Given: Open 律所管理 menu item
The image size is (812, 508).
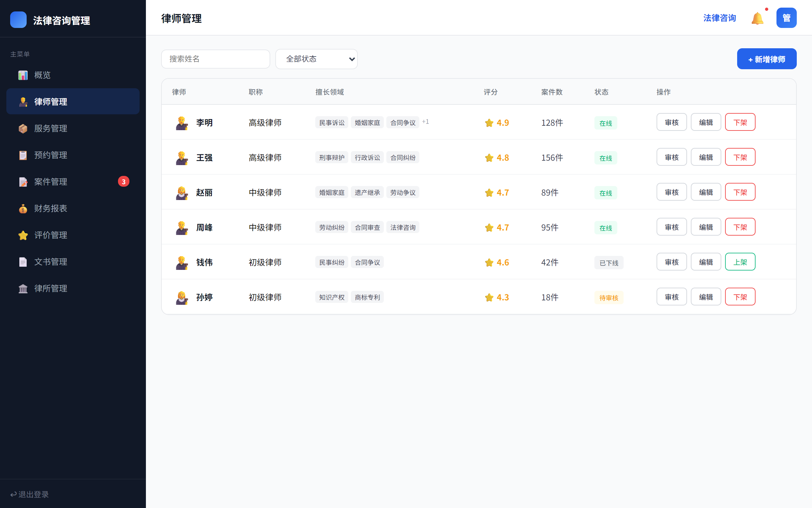Looking at the screenshot, I should [x=73, y=288].
